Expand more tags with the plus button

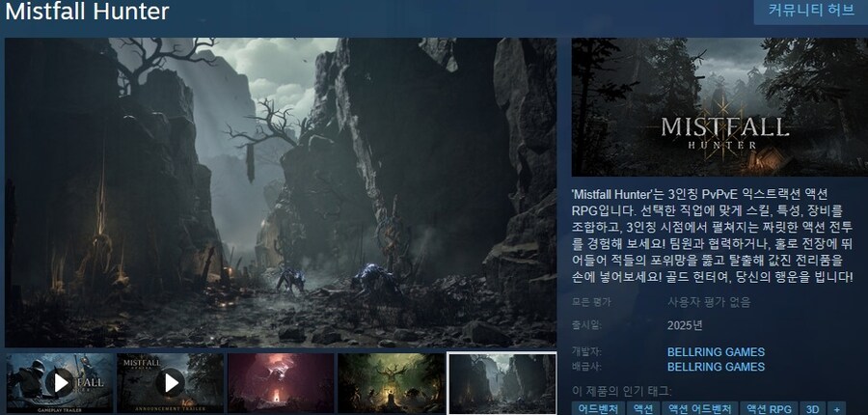point(836,409)
